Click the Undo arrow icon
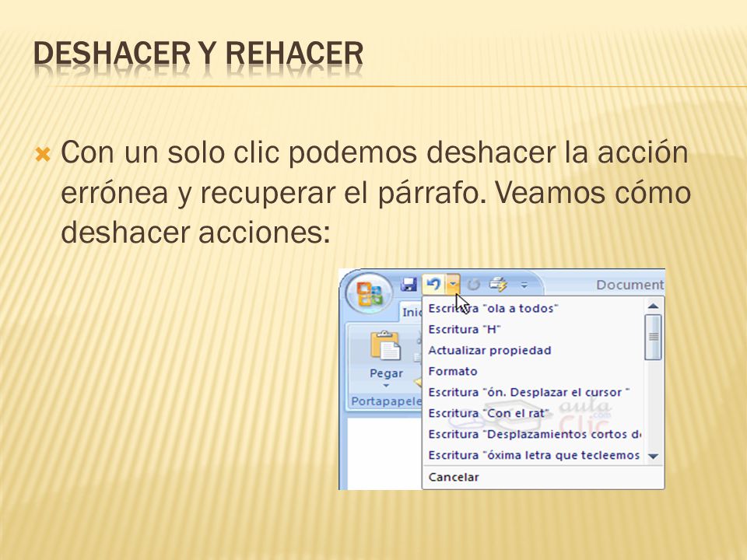This screenshot has height=560, width=747. (433, 285)
